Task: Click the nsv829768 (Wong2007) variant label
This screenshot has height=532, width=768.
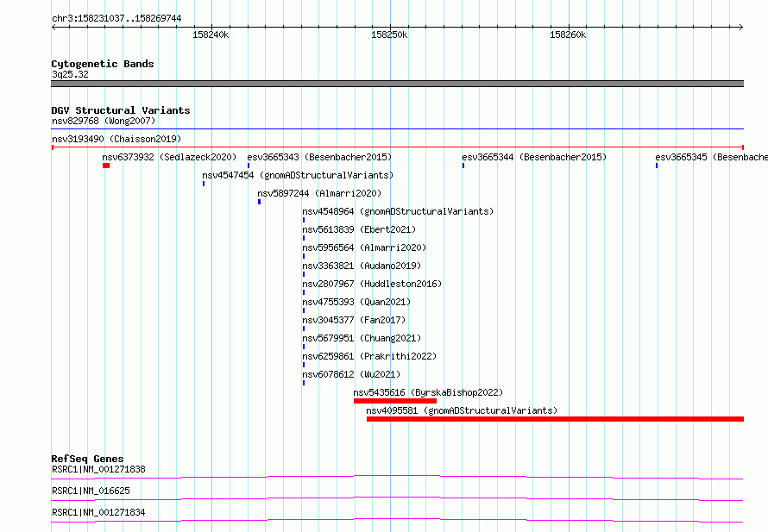Action: tap(104, 121)
